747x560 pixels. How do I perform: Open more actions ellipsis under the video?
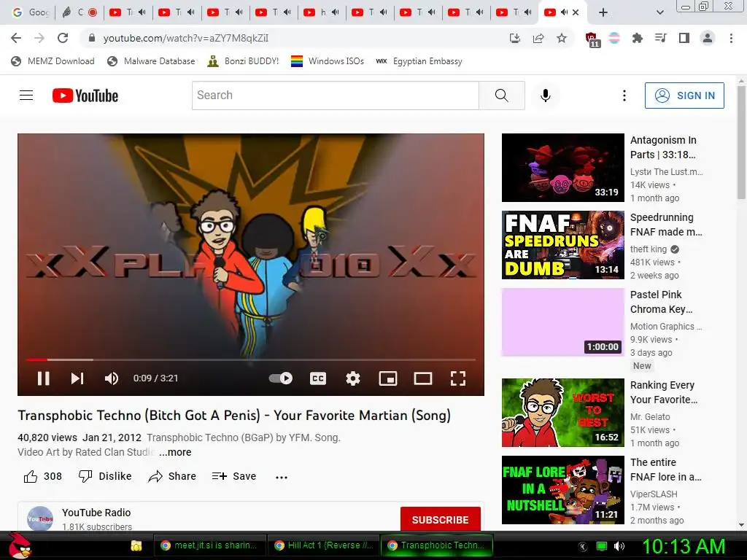[282, 477]
